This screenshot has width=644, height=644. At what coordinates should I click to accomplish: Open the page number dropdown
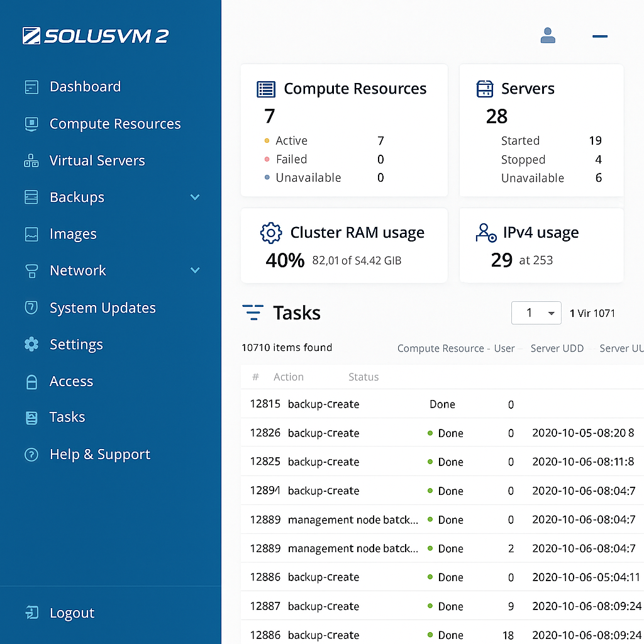(x=536, y=313)
